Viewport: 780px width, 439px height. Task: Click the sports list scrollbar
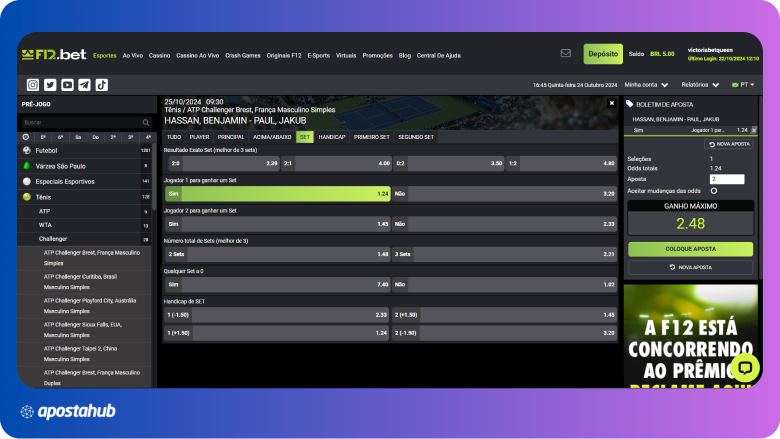[x=154, y=176]
